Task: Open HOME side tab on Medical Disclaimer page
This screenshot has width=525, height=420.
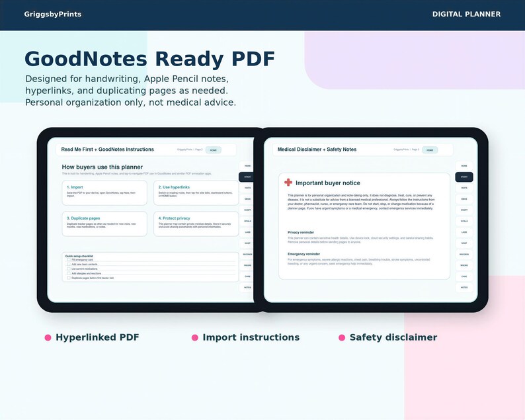Action: click(x=464, y=166)
